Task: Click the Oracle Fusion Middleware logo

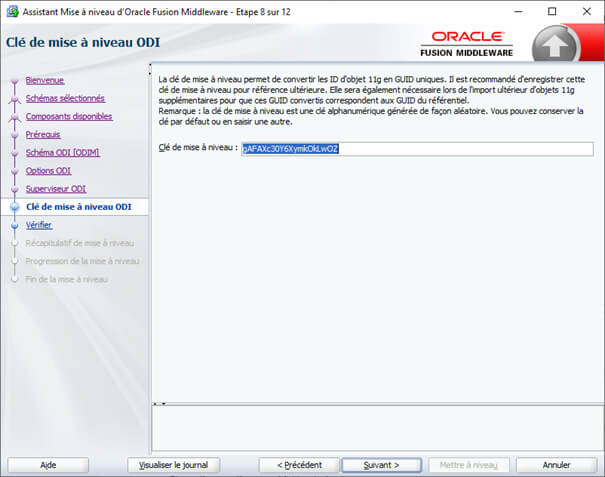Action: [466, 44]
